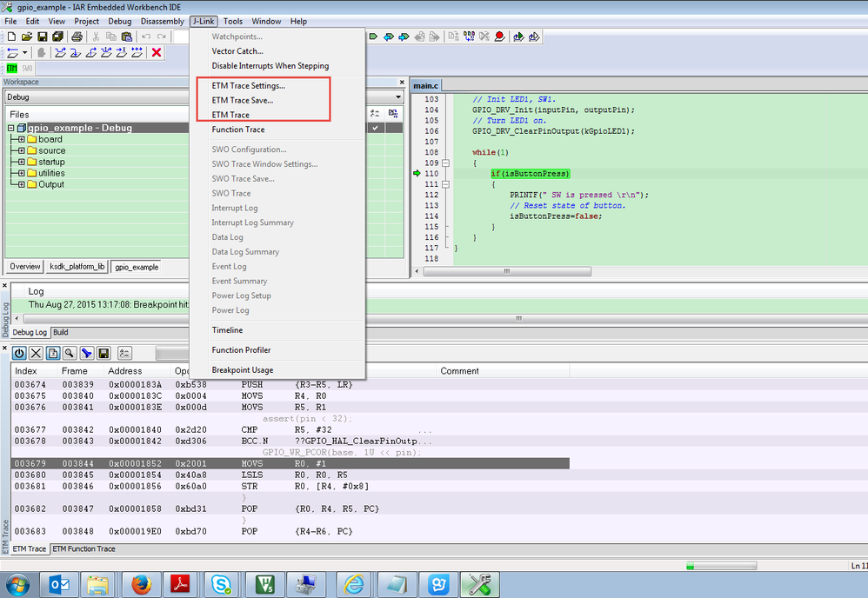Select Function Profiler in the J-Link menu

click(241, 350)
